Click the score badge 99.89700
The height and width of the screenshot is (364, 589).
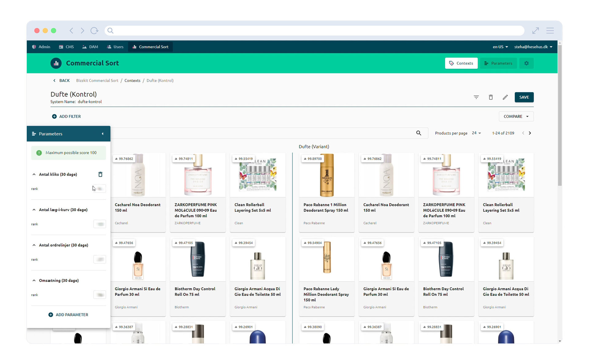point(313,159)
